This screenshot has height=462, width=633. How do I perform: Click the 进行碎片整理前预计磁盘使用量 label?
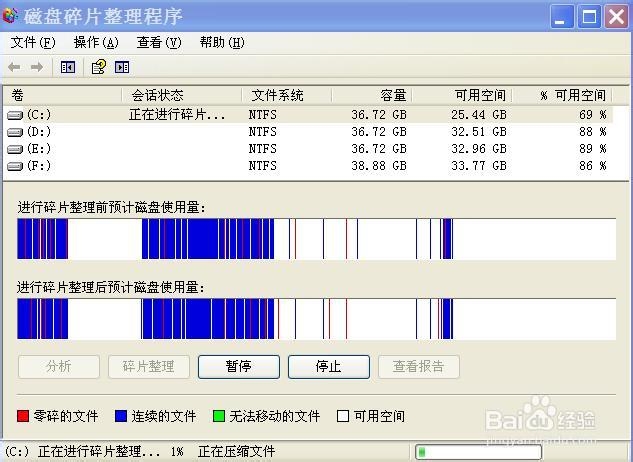click(x=111, y=208)
